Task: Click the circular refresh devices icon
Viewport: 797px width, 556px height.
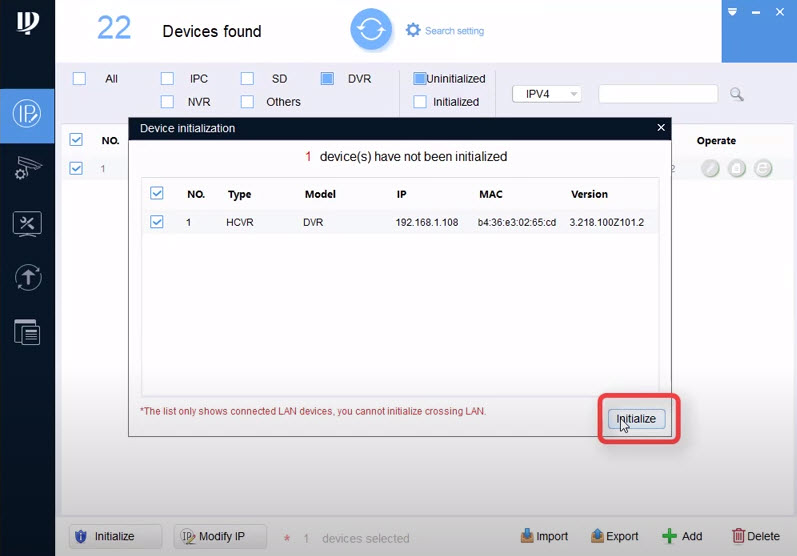Action: [x=371, y=30]
